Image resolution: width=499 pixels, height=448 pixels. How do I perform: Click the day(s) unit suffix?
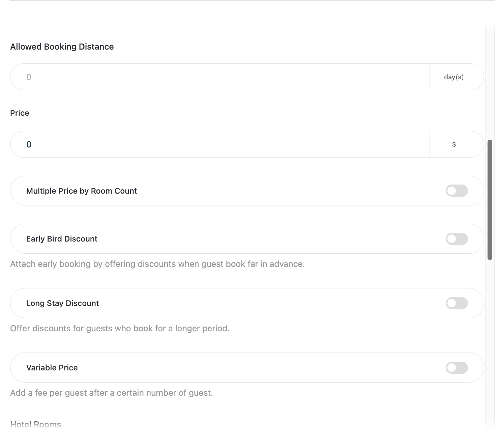click(x=453, y=77)
